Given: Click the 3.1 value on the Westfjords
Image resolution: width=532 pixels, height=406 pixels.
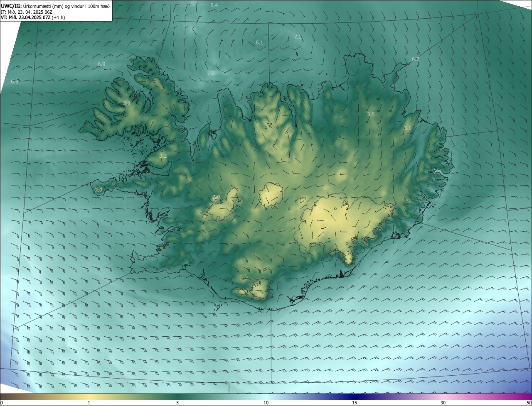Looking at the screenshot, I should [127, 103].
